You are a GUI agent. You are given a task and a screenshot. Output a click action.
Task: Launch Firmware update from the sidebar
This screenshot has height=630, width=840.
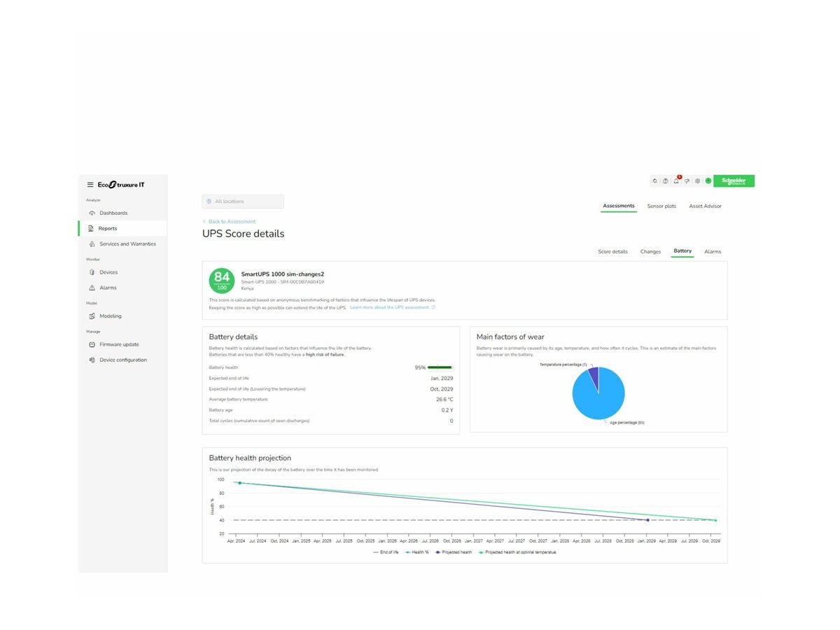(118, 344)
